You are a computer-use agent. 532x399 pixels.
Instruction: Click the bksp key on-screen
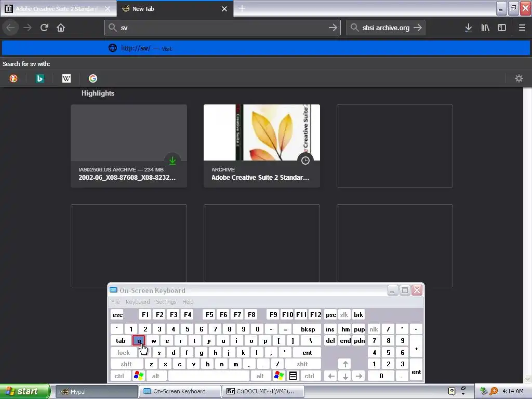point(308,329)
